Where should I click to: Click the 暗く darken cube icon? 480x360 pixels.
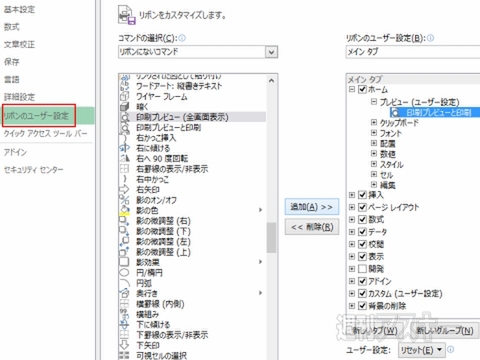124,107
